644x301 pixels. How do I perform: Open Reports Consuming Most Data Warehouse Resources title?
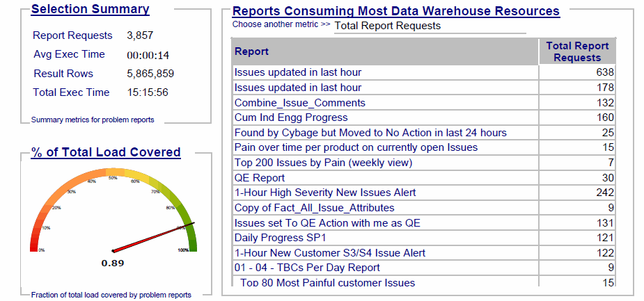[395, 11]
